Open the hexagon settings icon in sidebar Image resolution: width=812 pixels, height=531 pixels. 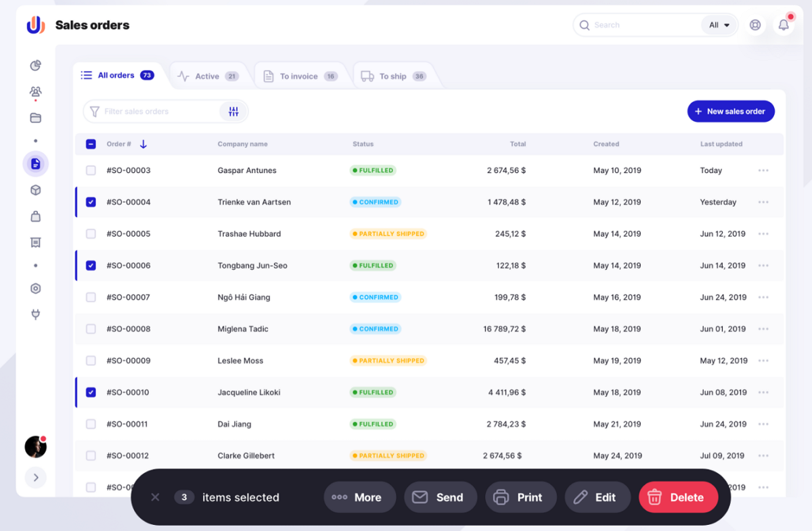pos(36,288)
